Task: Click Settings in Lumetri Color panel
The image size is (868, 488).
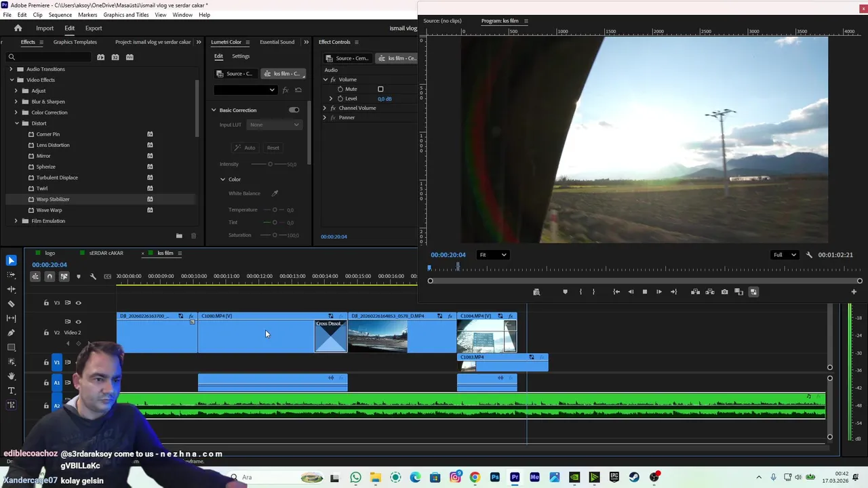Action: point(241,56)
